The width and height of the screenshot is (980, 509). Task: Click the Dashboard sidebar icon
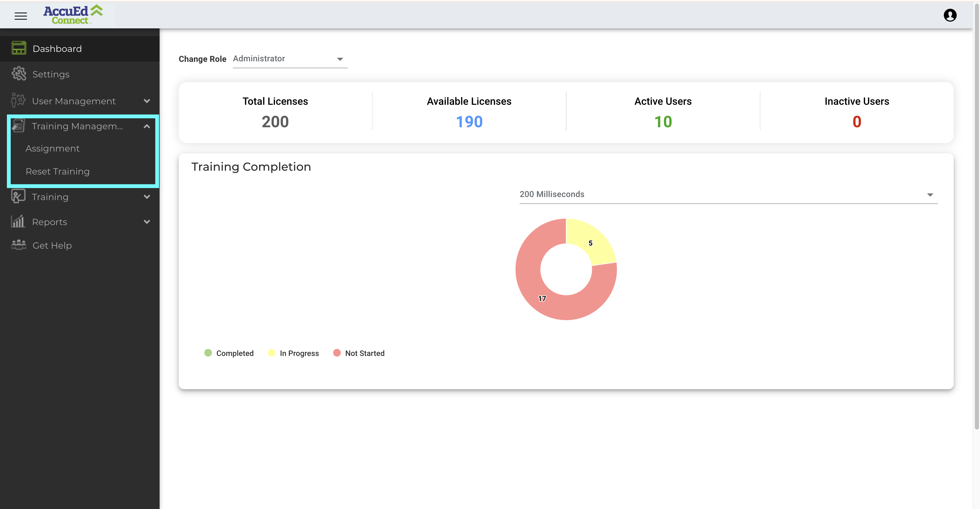coord(19,48)
